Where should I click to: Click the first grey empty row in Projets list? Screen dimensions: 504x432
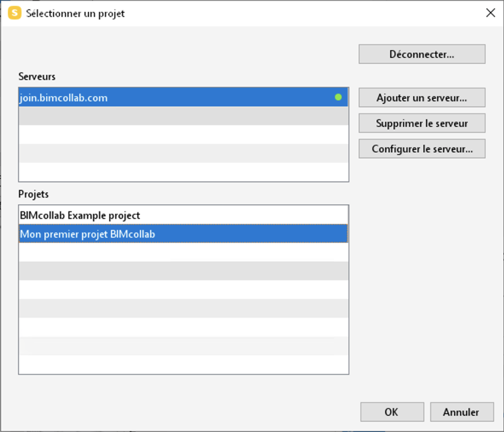[x=184, y=271]
